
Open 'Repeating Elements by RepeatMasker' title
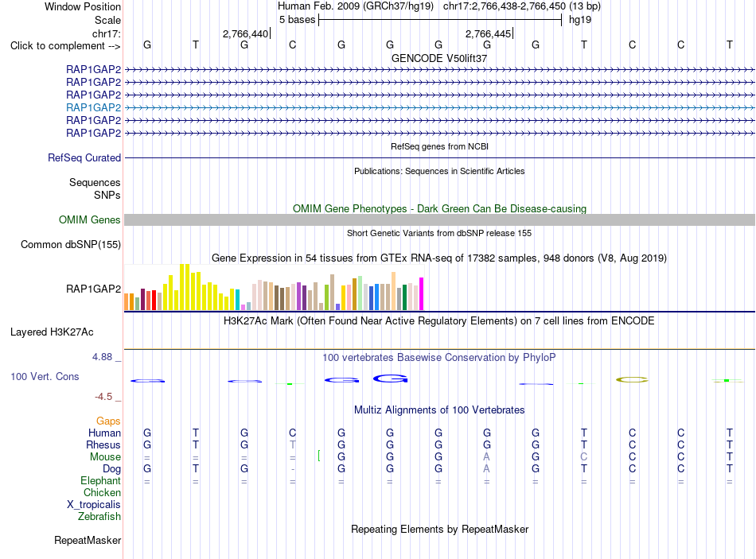pos(439,529)
